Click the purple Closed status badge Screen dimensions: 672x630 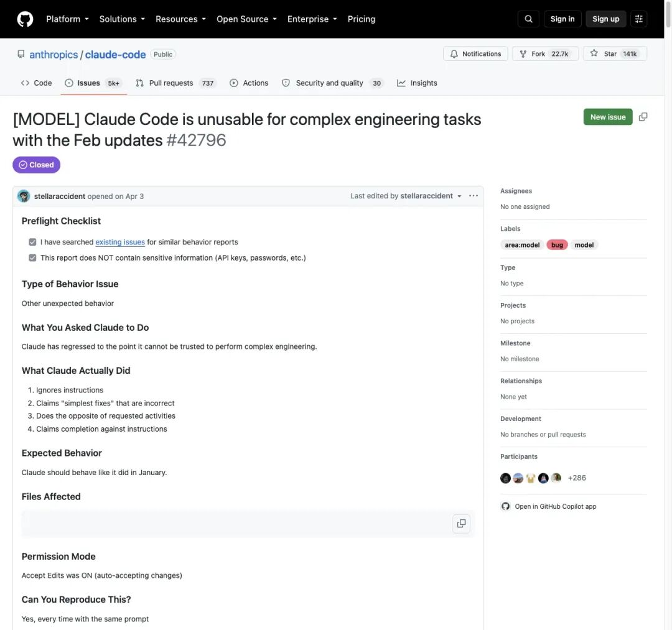37,165
